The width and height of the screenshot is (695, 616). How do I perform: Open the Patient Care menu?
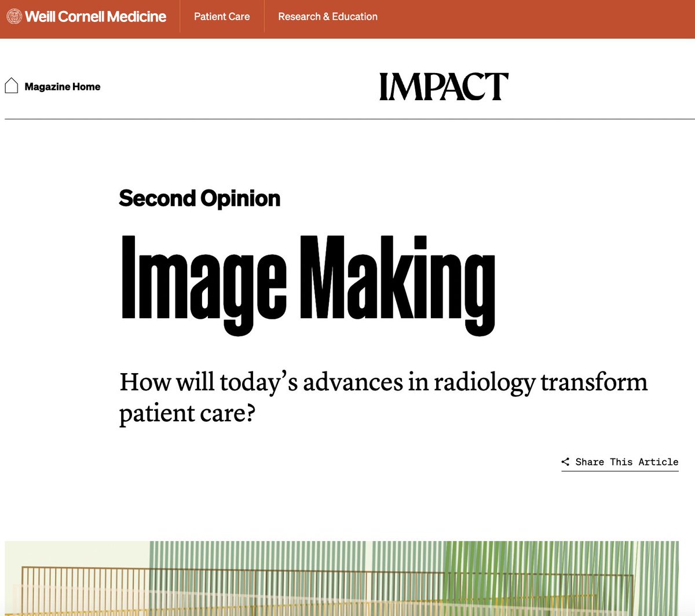click(x=222, y=16)
